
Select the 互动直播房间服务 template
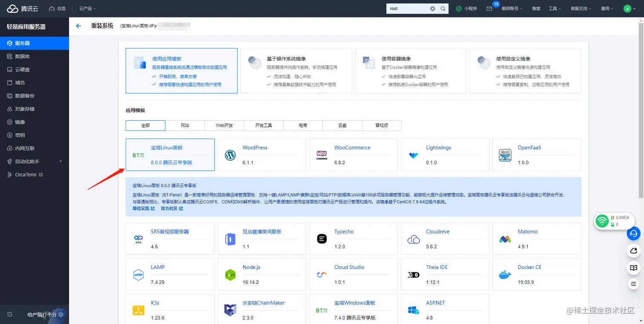262,239
